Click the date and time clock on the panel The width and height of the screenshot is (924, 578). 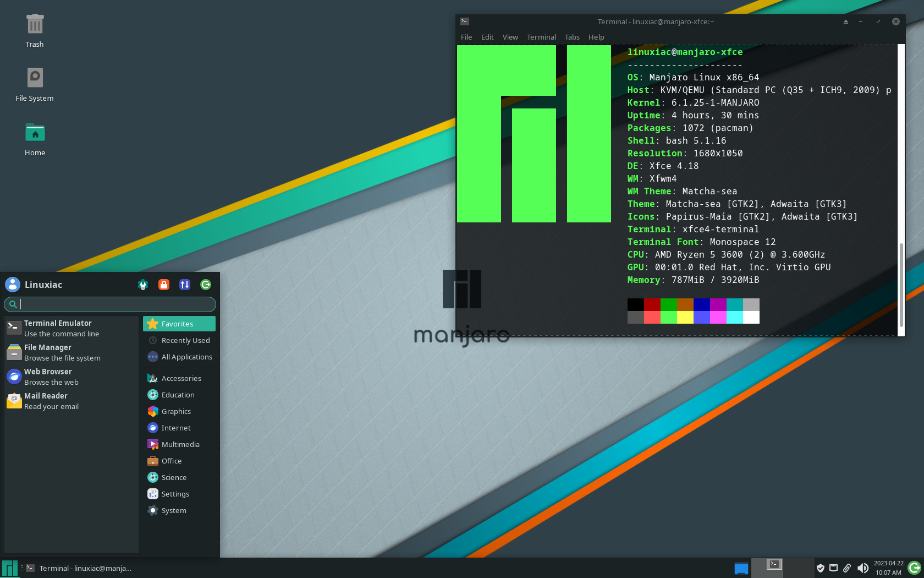pos(888,568)
